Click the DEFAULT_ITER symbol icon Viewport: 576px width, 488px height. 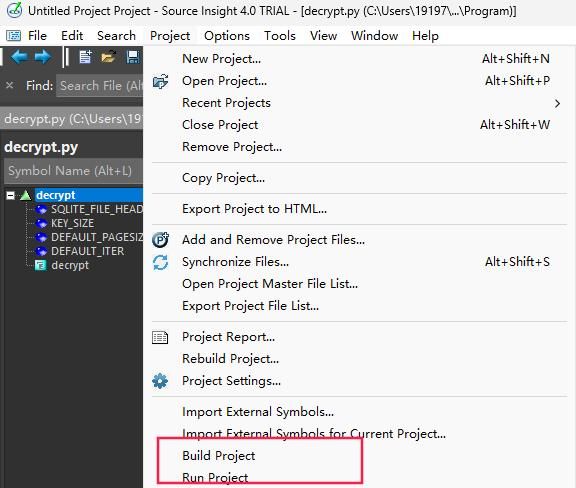(41, 251)
